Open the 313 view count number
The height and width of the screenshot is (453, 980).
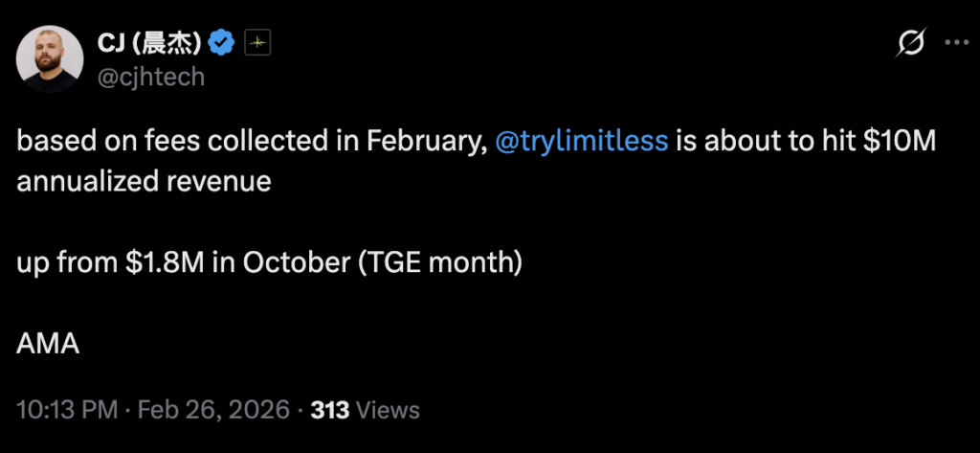(x=328, y=410)
